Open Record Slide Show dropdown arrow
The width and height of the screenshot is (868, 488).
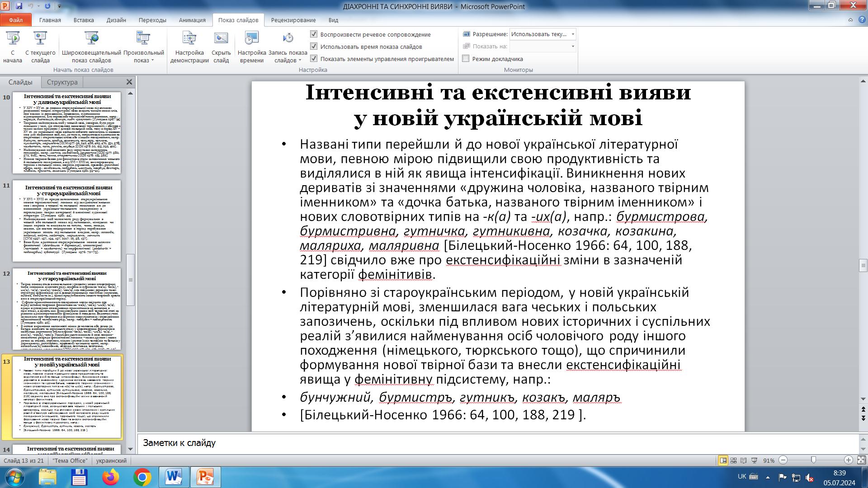(x=300, y=61)
